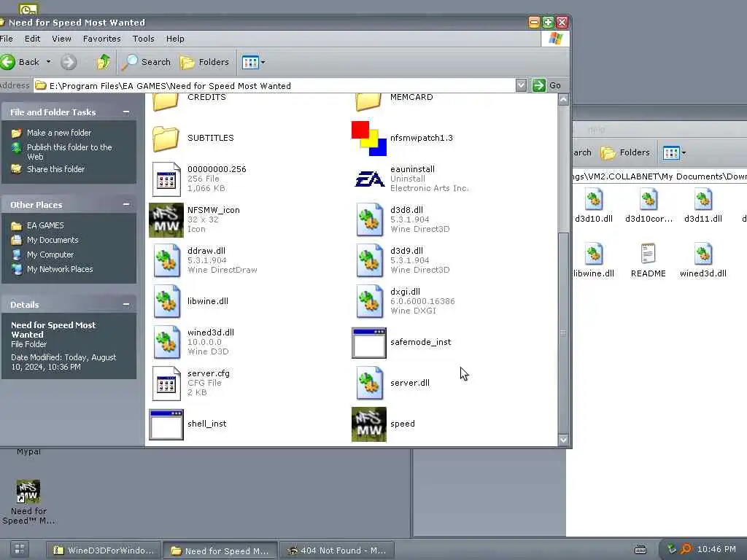This screenshot has height=560, width=747.
Task: Select the 00000000.256 file icon
Action: click(x=166, y=179)
